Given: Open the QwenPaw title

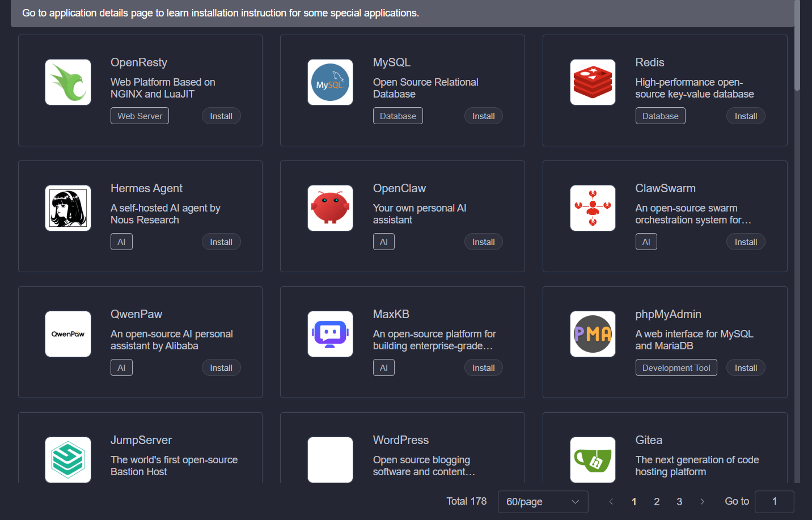Looking at the screenshot, I should pos(136,314).
